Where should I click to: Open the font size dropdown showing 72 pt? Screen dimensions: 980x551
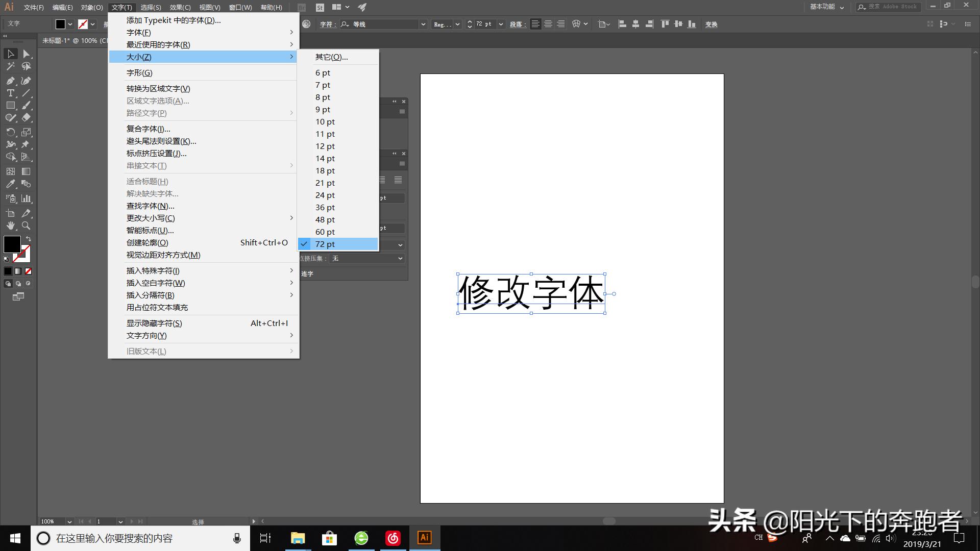point(500,24)
